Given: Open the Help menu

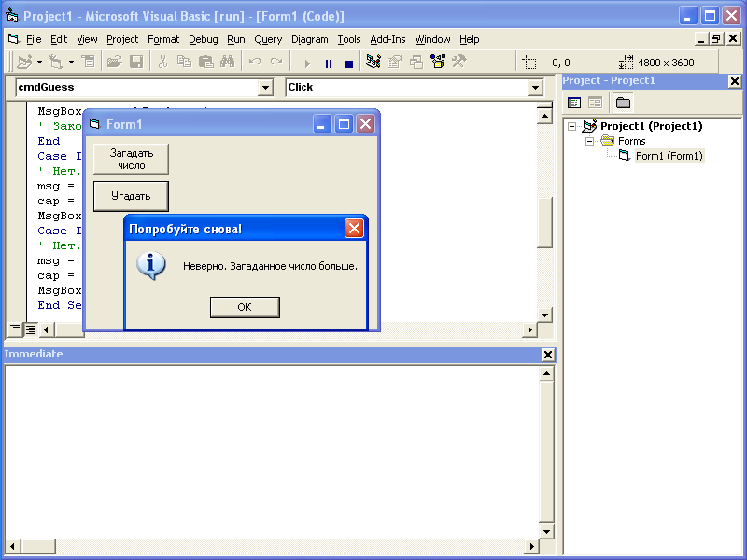Looking at the screenshot, I should 470,39.
